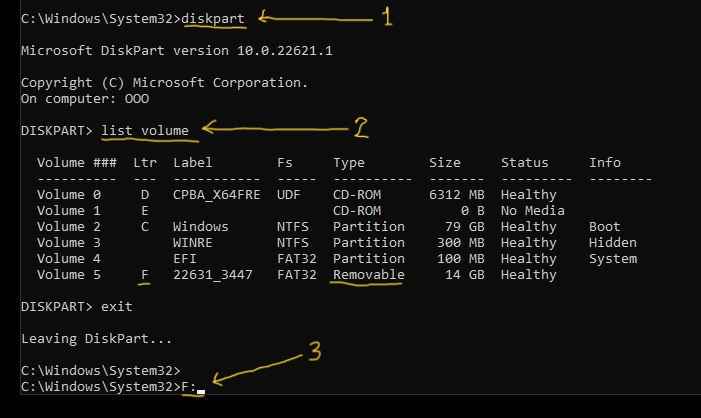This screenshot has width=701, height=418.
Task: Click the handwritten number 2 annotation
Action: (x=361, y=127)
